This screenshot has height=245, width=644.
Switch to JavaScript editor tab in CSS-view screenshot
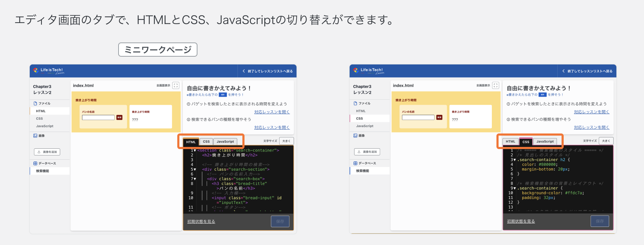coord(545,142)
